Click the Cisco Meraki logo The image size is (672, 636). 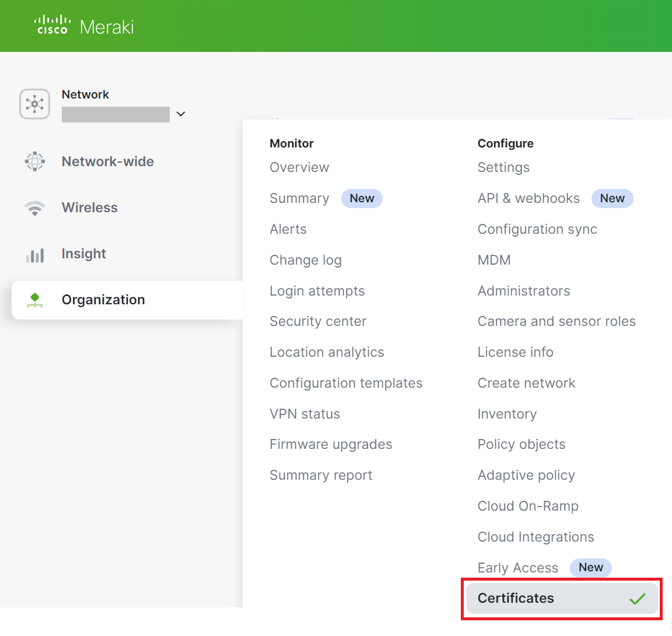pos(84,26)
